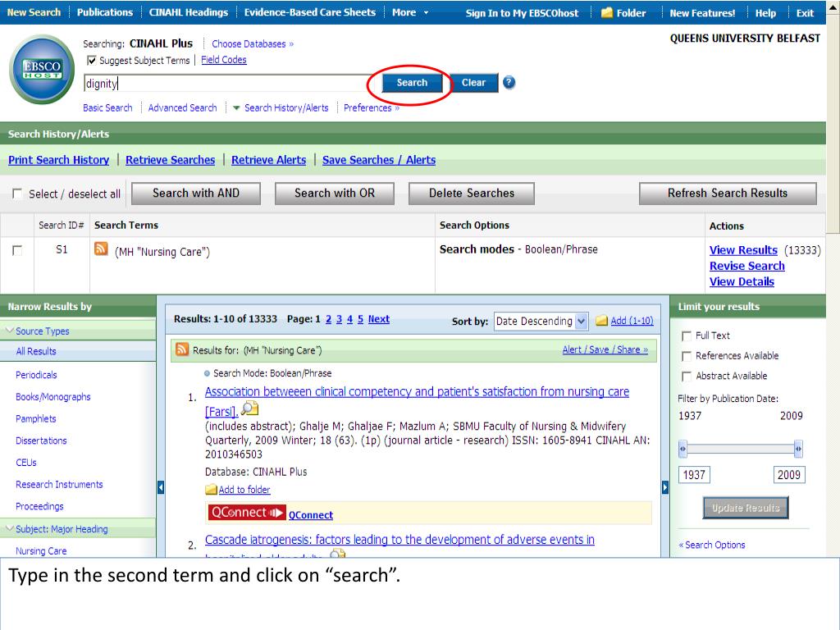The image size is (840, 630).
Task: Open Field Codes link
Action: pyautogui.click(x=224, y=60)
